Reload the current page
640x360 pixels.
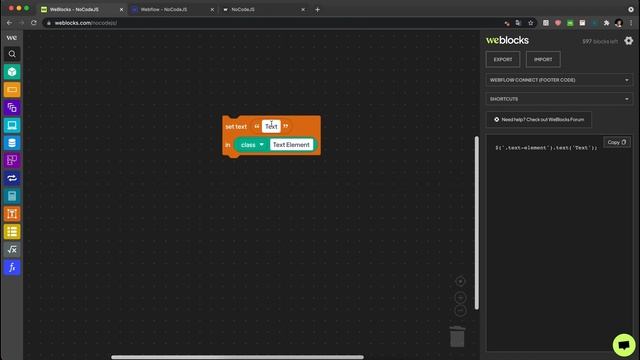coord(34,23)
